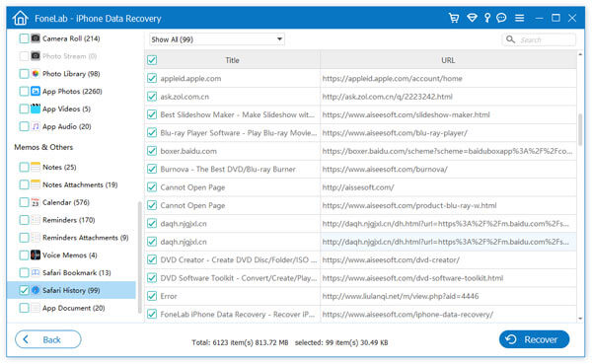Tick the Camera Roll checkbox
The width and height of the screenshot is (592, 364).
click(24, 38)
